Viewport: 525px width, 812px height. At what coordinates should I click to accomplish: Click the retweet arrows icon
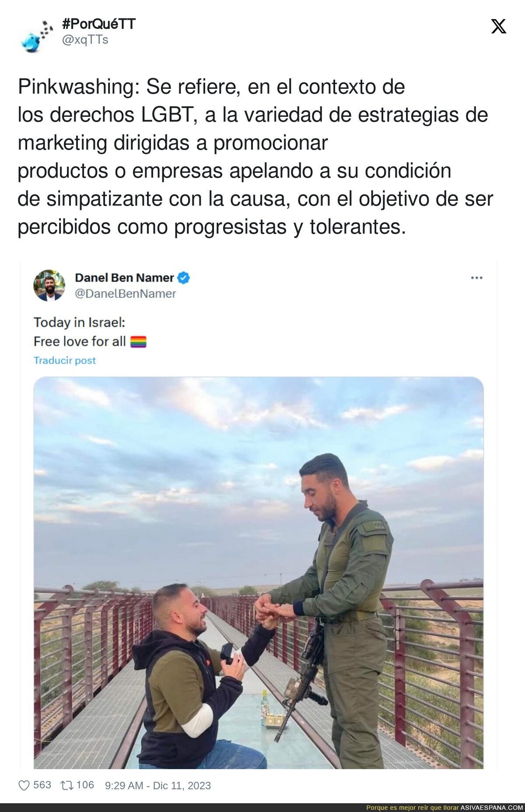67,785
